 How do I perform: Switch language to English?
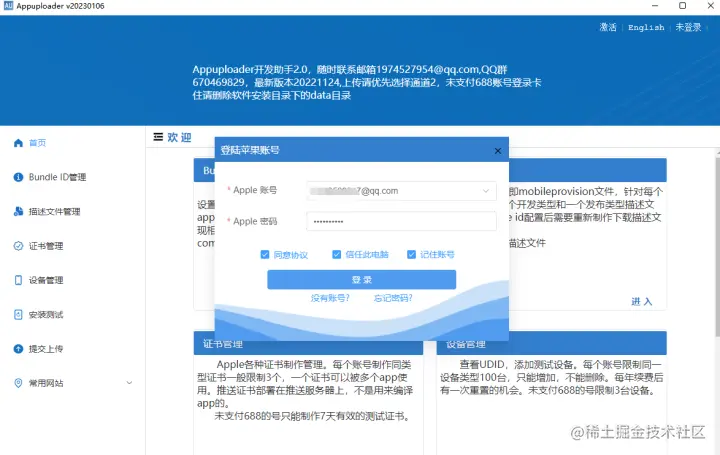click(x=646, y=28)
